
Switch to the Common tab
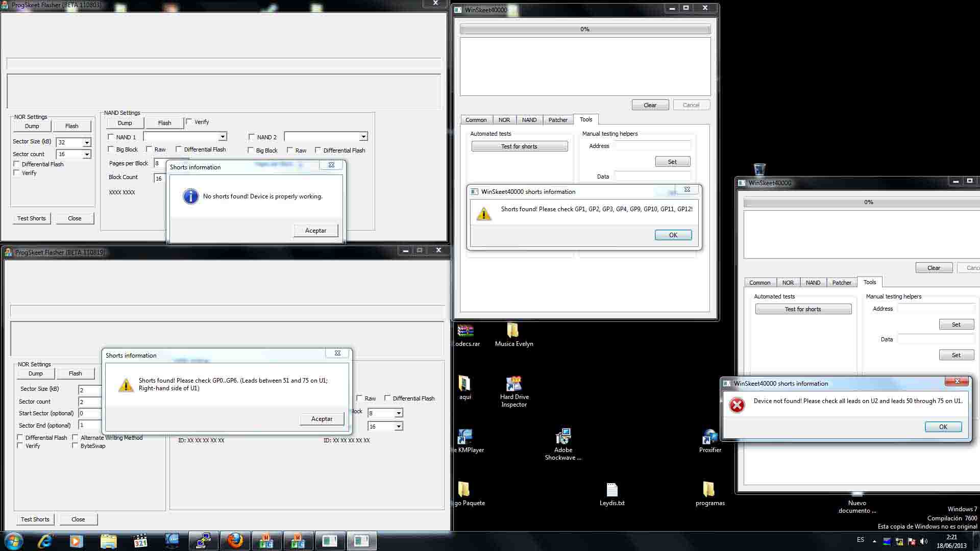click(476, 120)
